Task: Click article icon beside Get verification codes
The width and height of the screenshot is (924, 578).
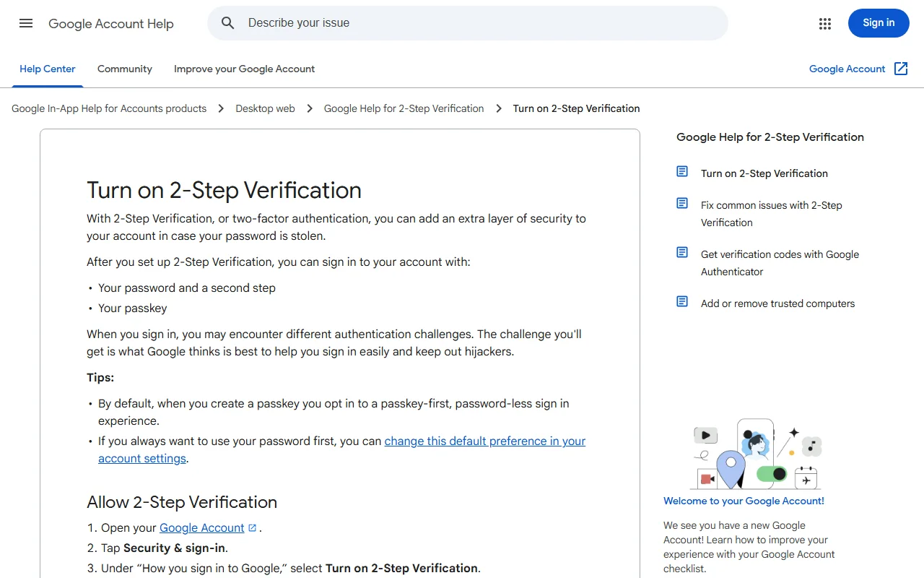Action: [x=682, y=252]
